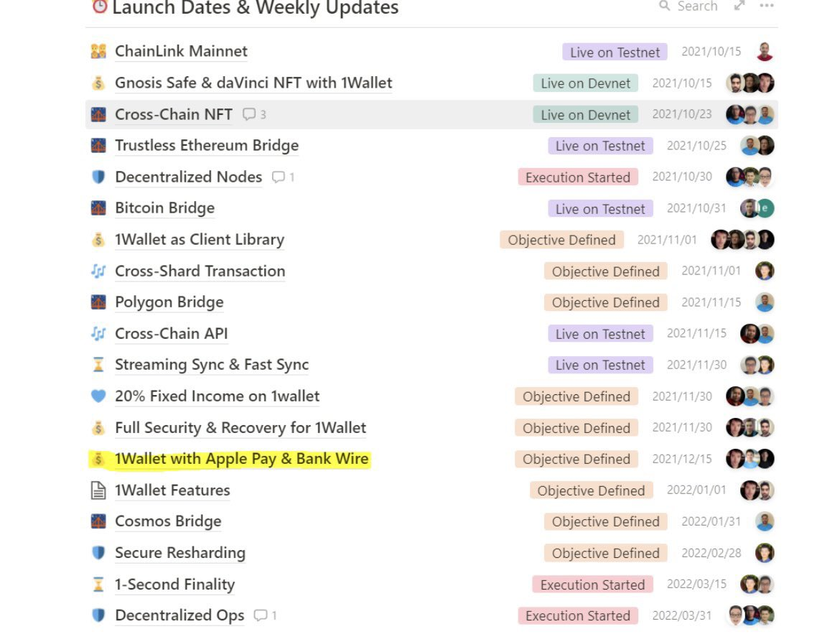Click the Search magnifier icon
Screen dimensions: 840x642
(664, 6)
